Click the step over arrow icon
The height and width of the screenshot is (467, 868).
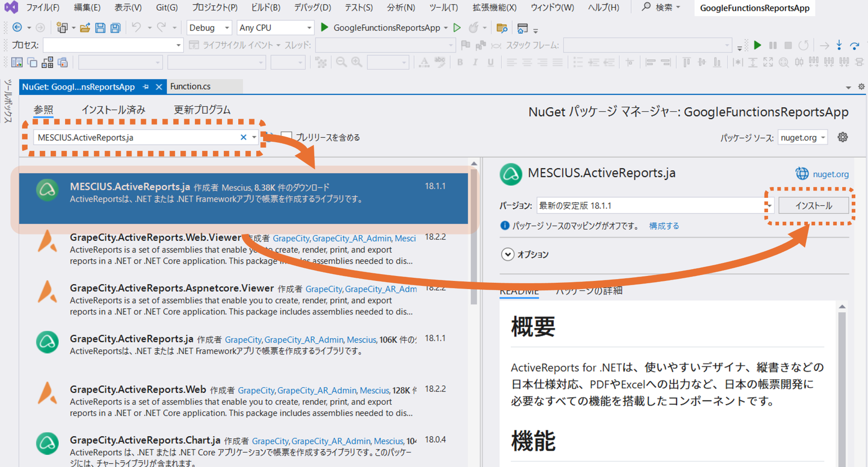point(854,45)
